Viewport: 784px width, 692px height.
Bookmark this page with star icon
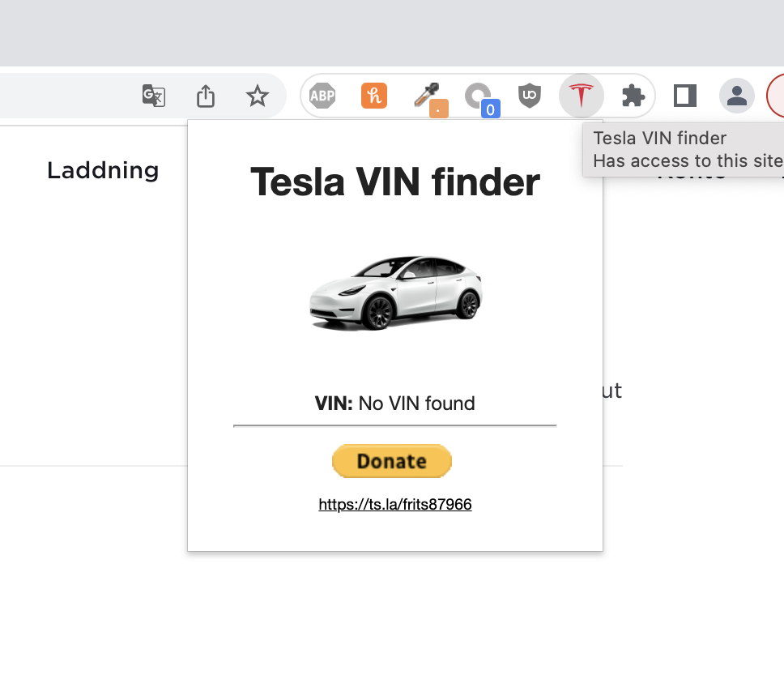tap(258, 96)
